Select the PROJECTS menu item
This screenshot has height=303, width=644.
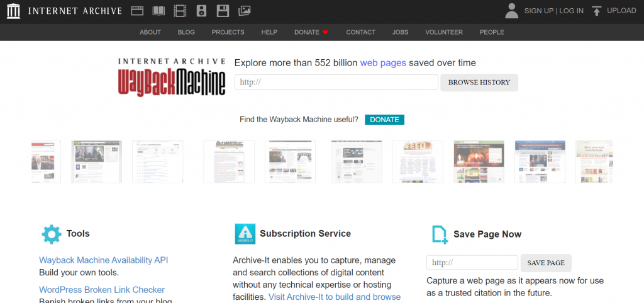click(228, 32)
